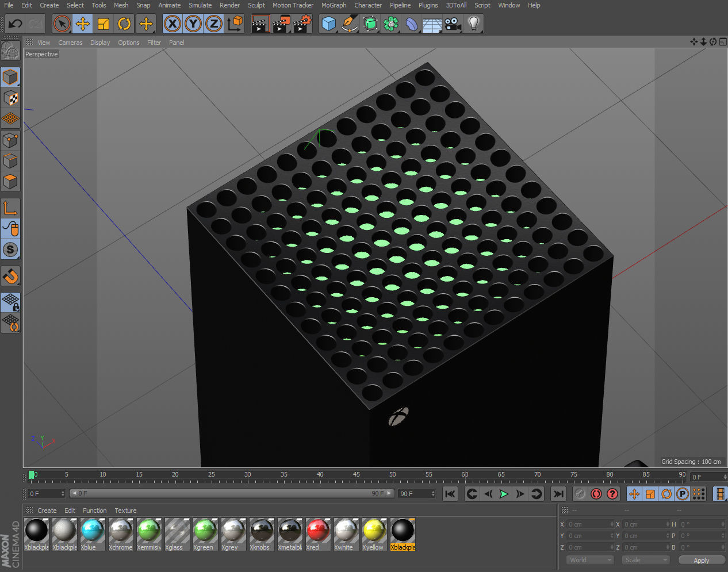Viewport: 728px width, 572px height.
Task: Add a camera object
Action: [453, 24]
